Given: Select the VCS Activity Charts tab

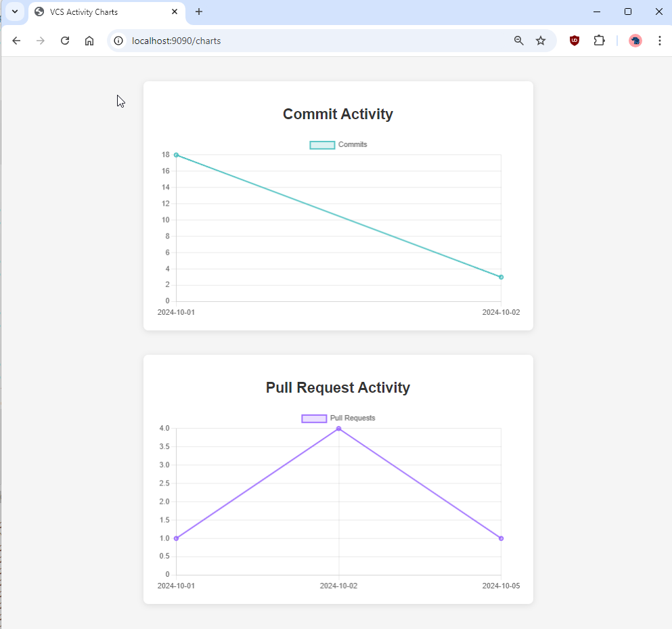Looking at the screenshot, I should (102, 12).
